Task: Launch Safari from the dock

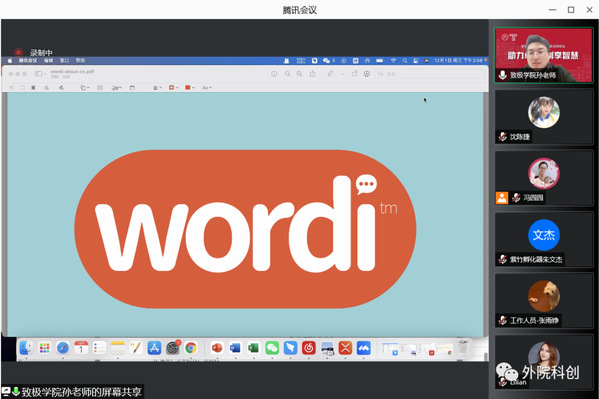Action: 63,348
